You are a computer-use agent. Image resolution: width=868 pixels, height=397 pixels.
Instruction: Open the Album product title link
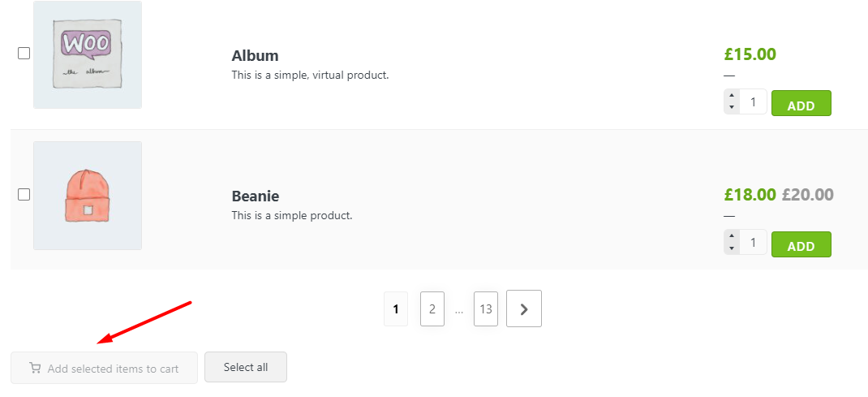pyautogui.click(x=255, y=56)
